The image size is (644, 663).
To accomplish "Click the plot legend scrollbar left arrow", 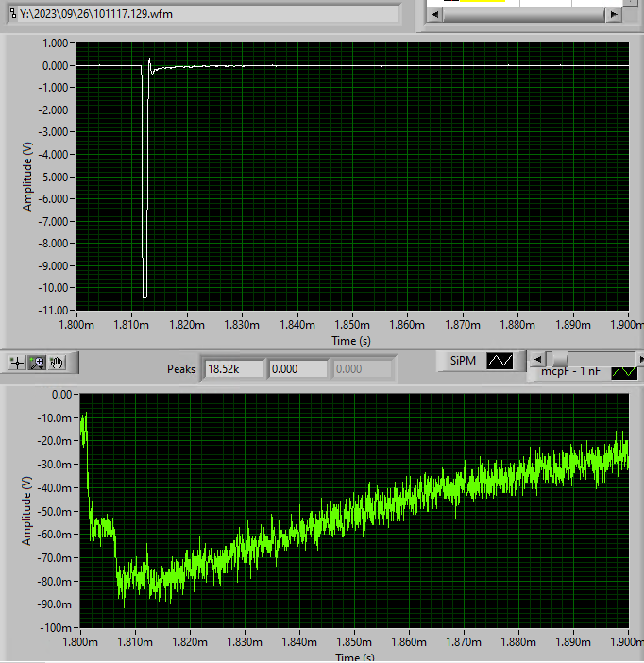I will pyautogui.click(x=536, y=359).
